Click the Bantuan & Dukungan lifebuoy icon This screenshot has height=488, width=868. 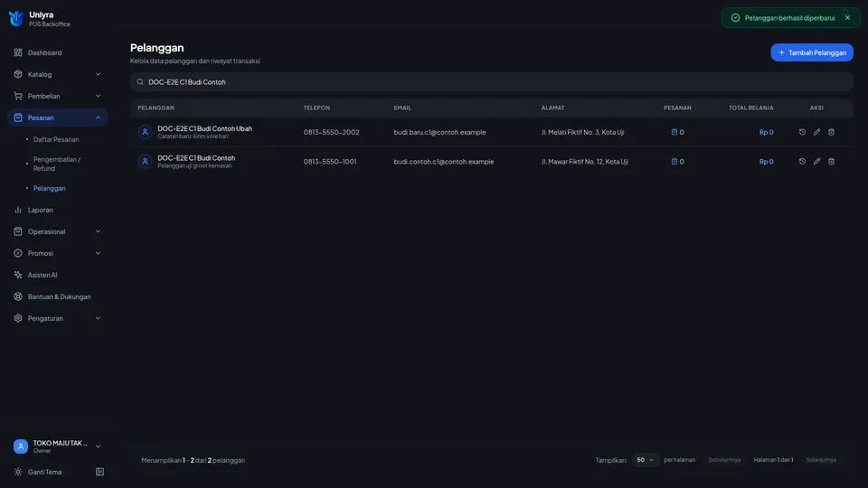pos(18,296)
